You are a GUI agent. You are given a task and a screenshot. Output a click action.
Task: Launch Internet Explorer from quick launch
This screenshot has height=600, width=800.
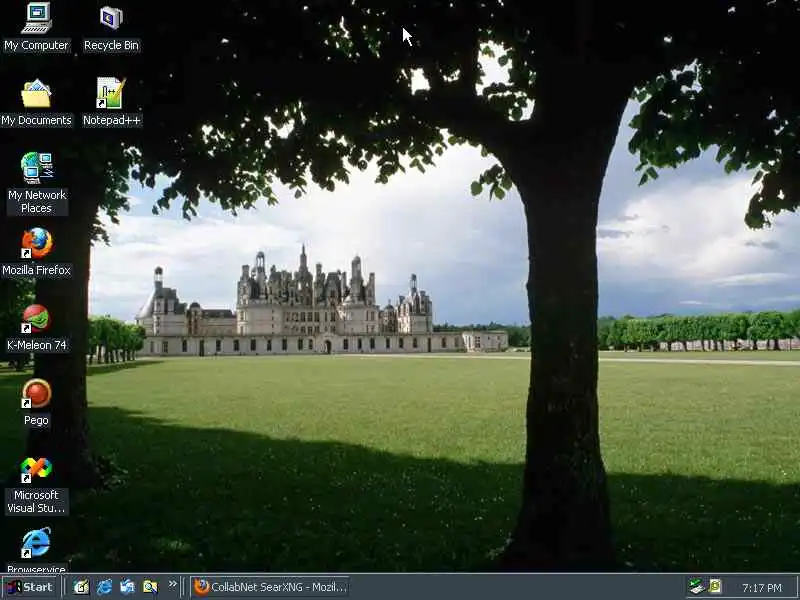click(x=104, y=587)
